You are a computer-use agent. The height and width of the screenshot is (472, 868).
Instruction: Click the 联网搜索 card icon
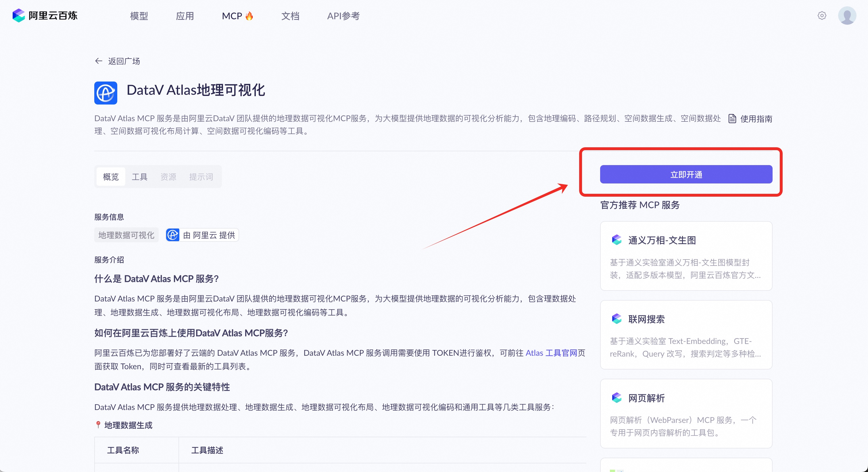tap(617, 319)
